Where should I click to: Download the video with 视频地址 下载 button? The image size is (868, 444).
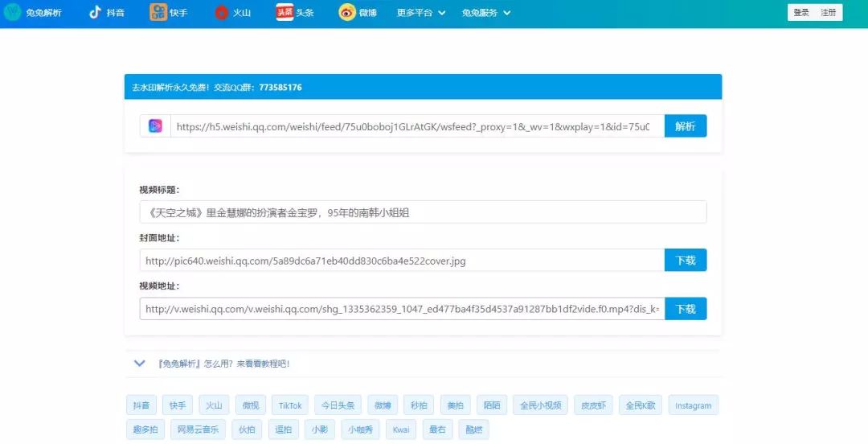click(x=686, y=309)
